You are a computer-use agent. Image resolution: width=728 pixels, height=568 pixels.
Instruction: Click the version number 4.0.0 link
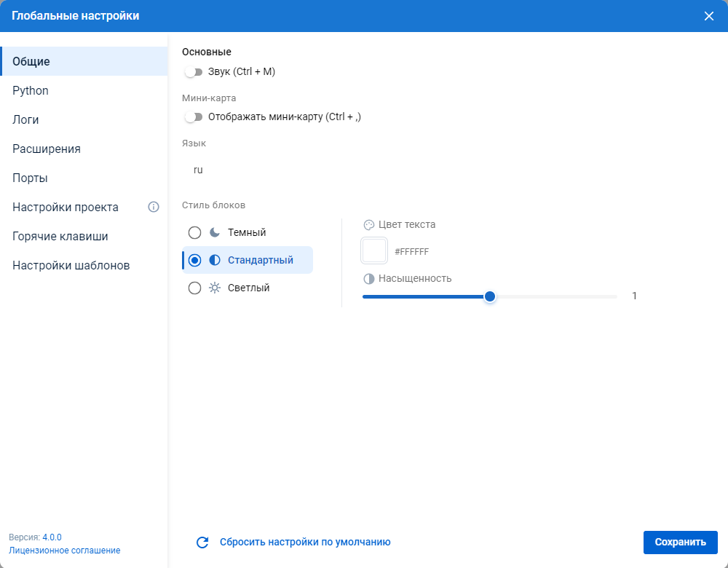point(52,537)
